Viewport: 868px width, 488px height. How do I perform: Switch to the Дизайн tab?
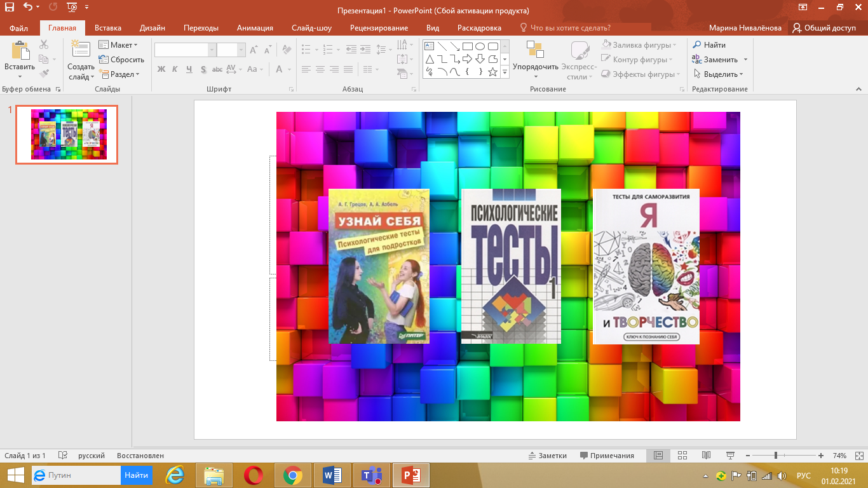click(x=153, y=28)
